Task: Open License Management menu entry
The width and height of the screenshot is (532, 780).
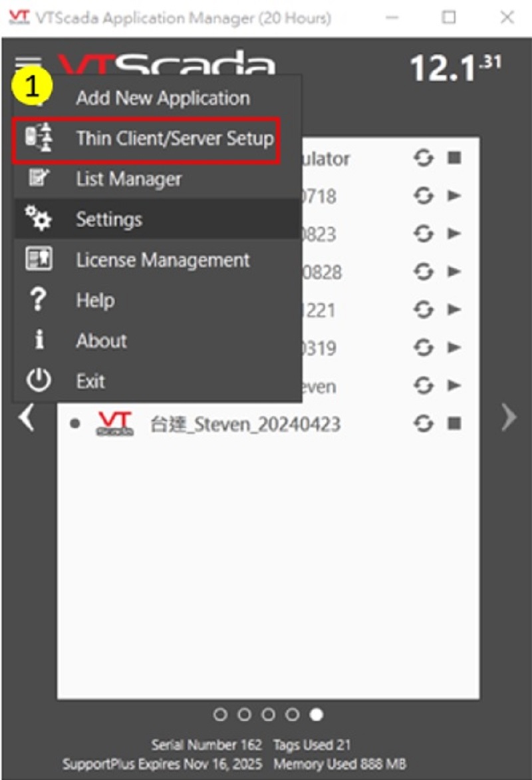Action: click(x=157, y=260)
